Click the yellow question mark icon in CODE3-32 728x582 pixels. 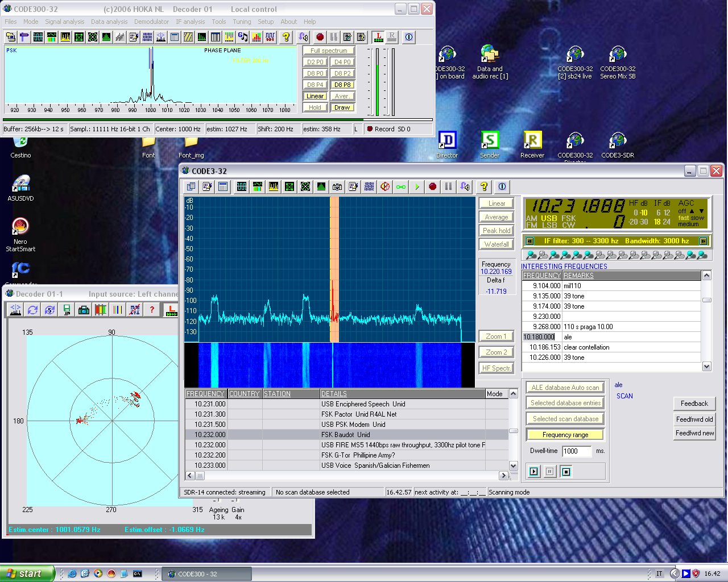click(x=484, y=186)
